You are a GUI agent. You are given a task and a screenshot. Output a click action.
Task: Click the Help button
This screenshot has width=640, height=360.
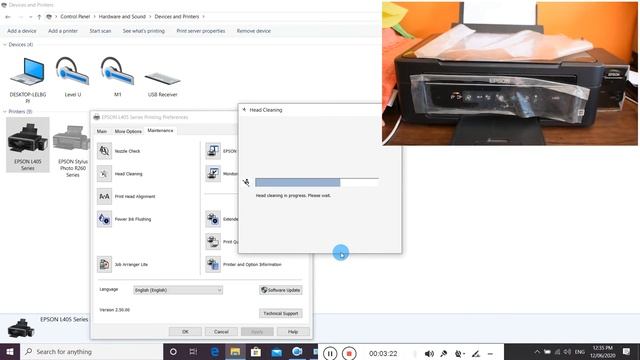293,331
